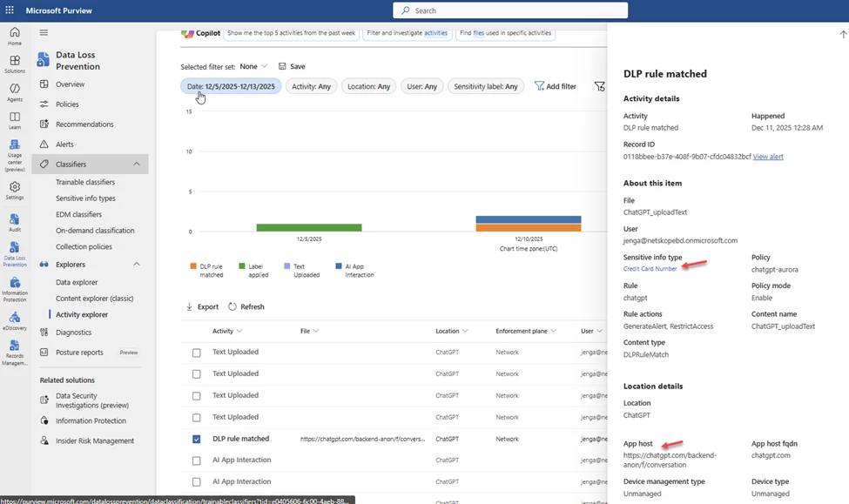Open Information Protection rail icon
This screenshot has width=849, height=504.
point(15,283)
